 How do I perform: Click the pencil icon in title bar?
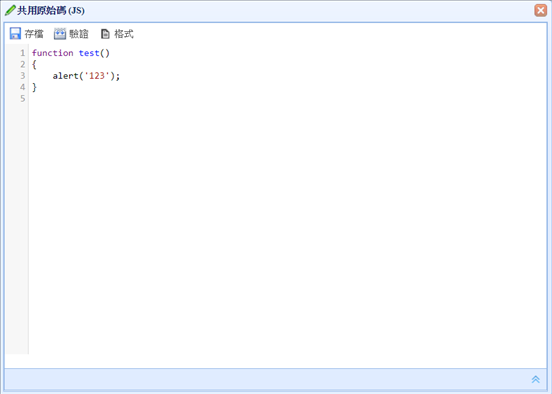(x=10, y=10)
